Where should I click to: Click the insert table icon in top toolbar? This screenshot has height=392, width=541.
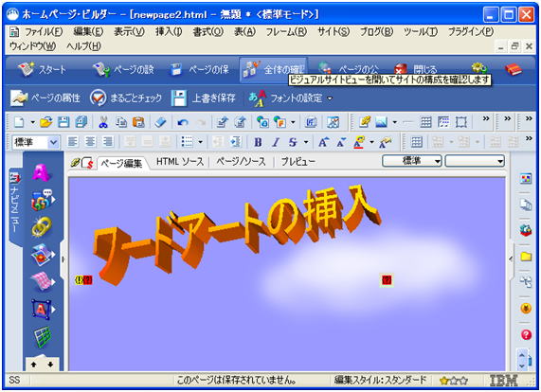(425, 122)
